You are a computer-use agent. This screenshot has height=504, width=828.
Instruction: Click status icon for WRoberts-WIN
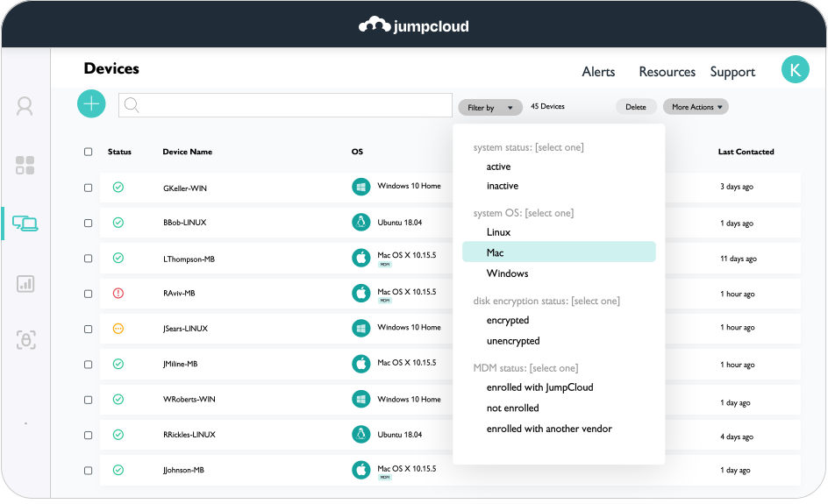pos(118,400)
